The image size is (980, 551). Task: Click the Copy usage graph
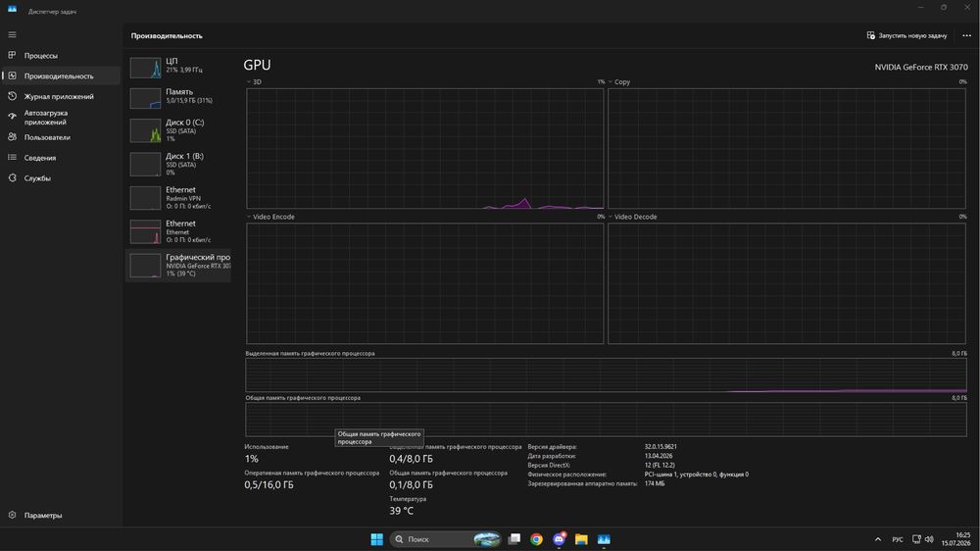click(787, 148)
